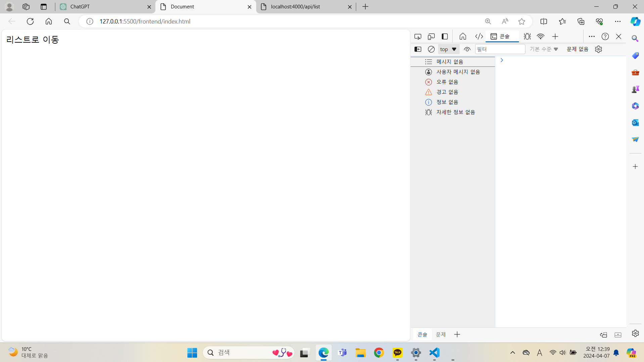Viewport: 644px width, 362px height.
Task: Click the console prompt chevron
Action: point(502,60)
